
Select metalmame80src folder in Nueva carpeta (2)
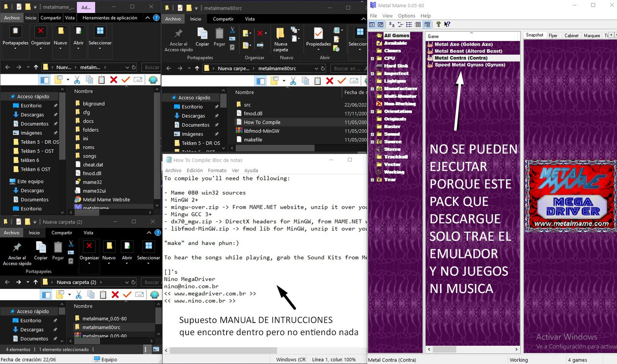(100, 327)
